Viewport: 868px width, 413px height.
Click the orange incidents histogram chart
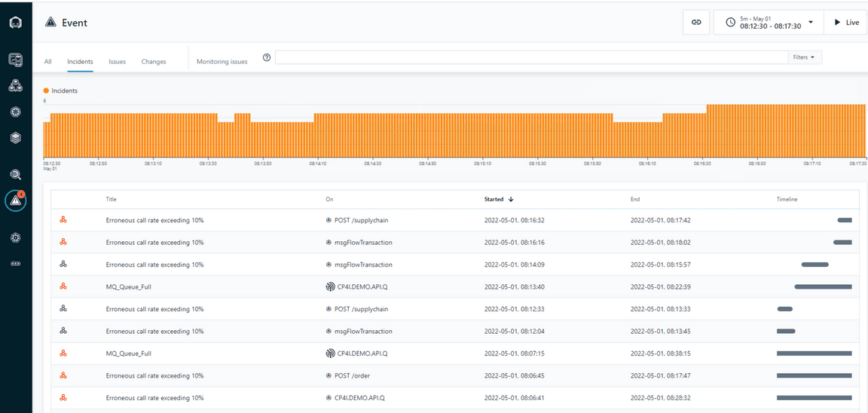click(x=454, y=131)
